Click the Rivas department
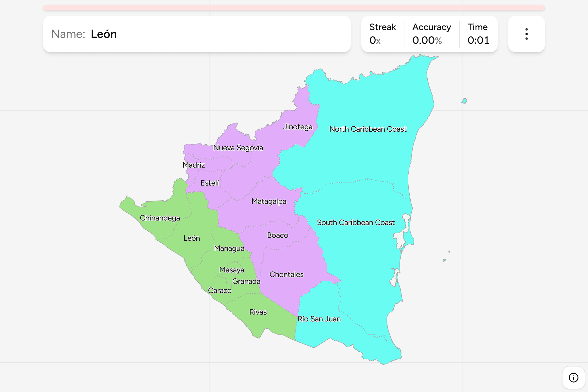 coord(258,312)
